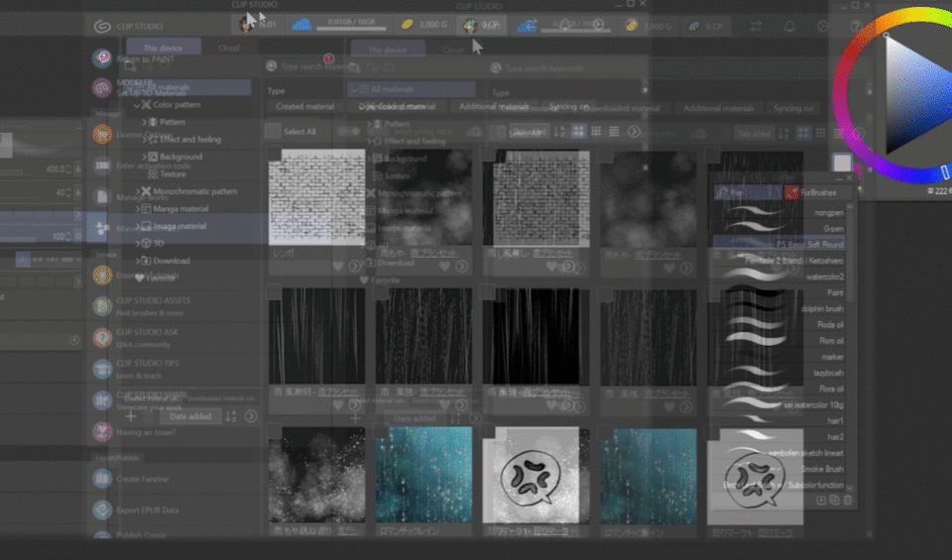Click the Enter activation code icon
Screen dimensions: 952x560
coord(102,166)
